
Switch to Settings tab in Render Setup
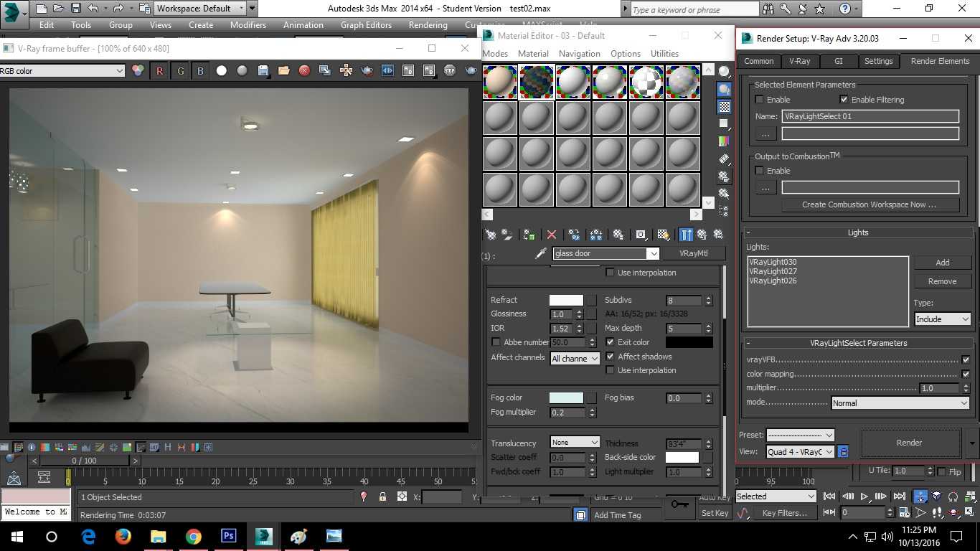878,61
